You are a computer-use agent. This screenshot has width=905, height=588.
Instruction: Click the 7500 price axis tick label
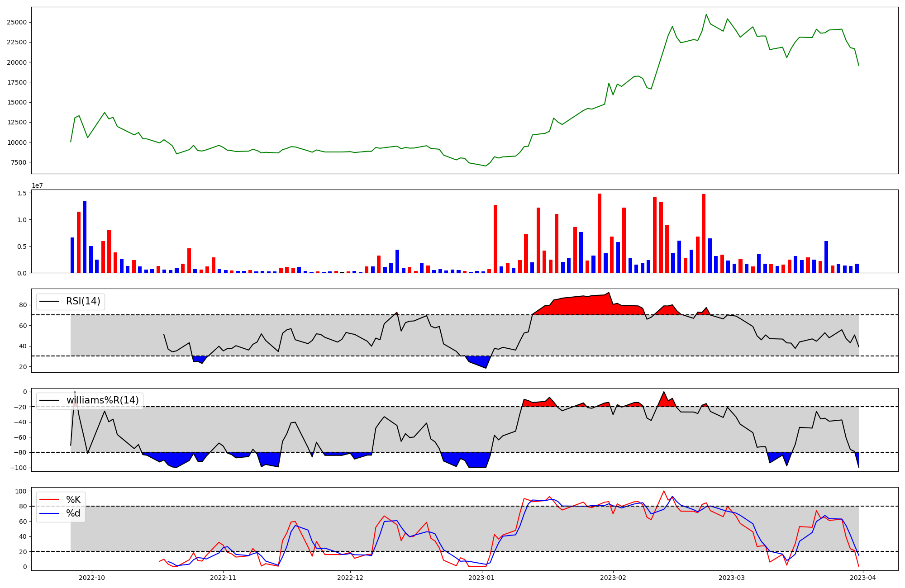tap(19, 162)
